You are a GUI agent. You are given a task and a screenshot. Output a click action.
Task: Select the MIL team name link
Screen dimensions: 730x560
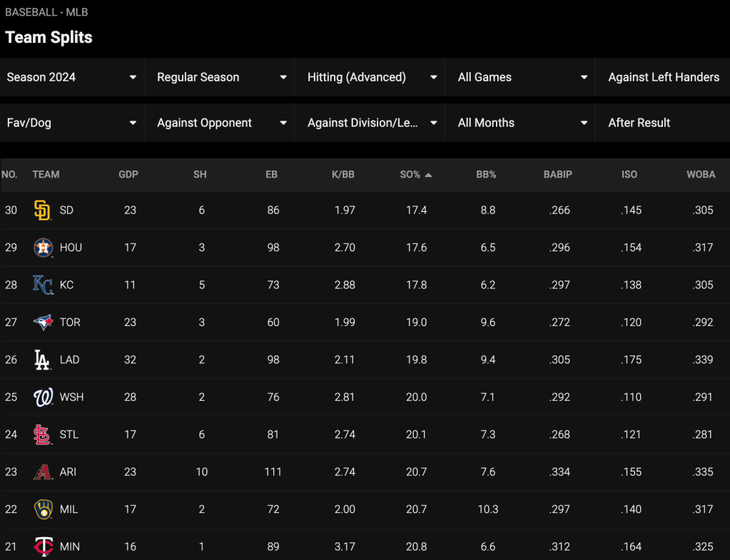[69, 509]
